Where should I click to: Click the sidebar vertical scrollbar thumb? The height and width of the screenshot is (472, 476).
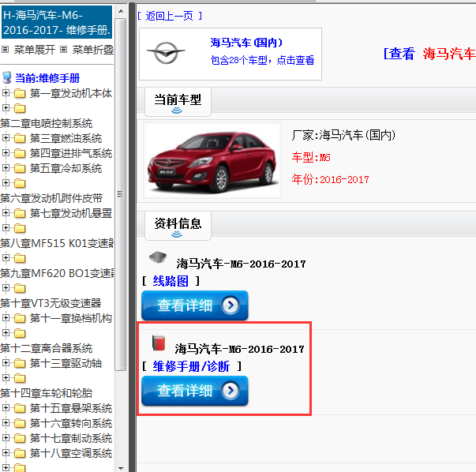point(121,194)
